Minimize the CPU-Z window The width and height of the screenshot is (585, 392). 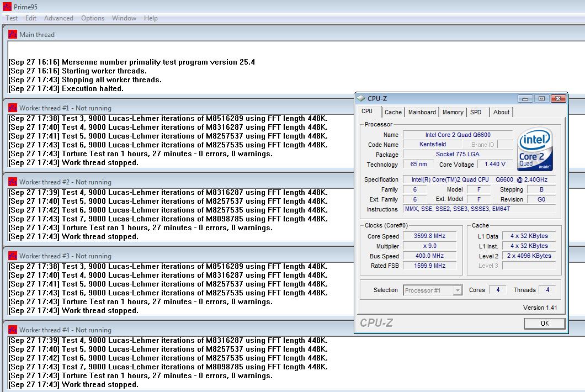525,99
